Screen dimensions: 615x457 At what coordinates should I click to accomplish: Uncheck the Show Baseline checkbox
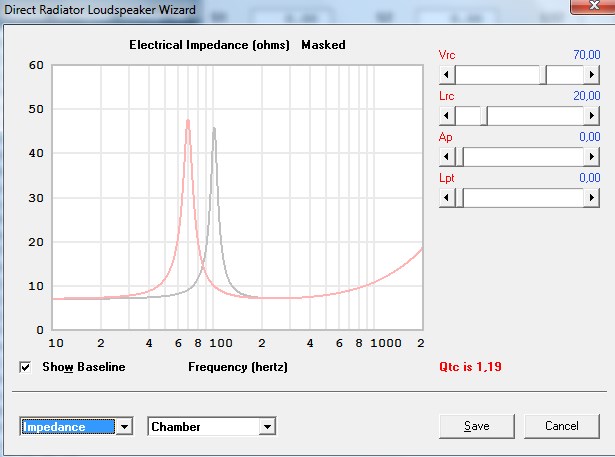point(25,368)
